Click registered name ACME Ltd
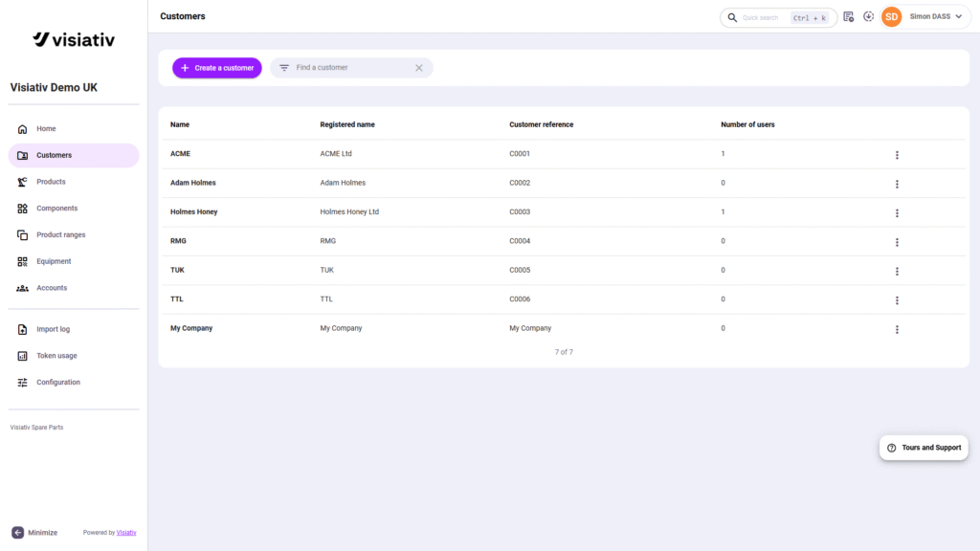The height and width of the screenshot is (551, 980). tap(336, 154)
